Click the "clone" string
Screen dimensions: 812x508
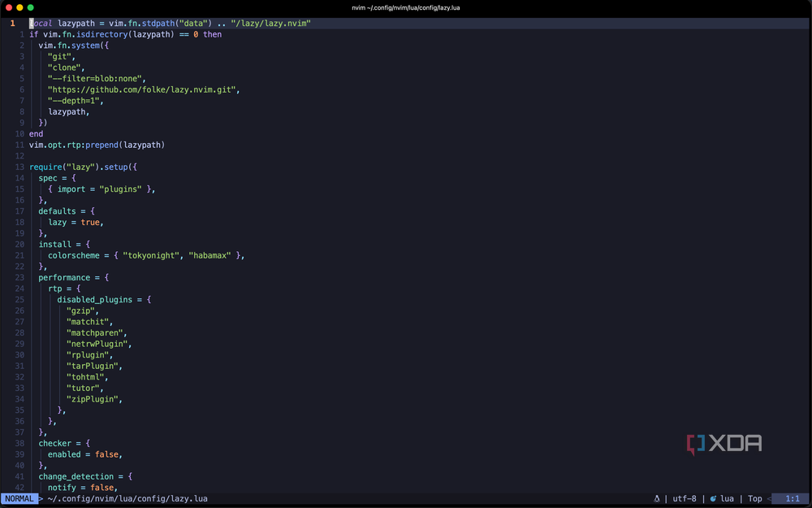(x=64, y=67)
